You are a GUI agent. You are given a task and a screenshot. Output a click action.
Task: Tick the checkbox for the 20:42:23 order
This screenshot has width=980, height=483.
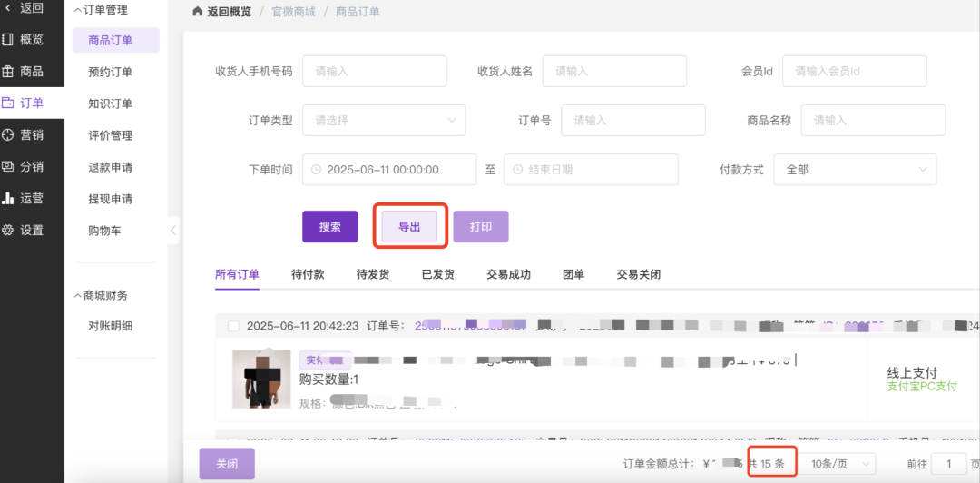[x=233, y=326]
